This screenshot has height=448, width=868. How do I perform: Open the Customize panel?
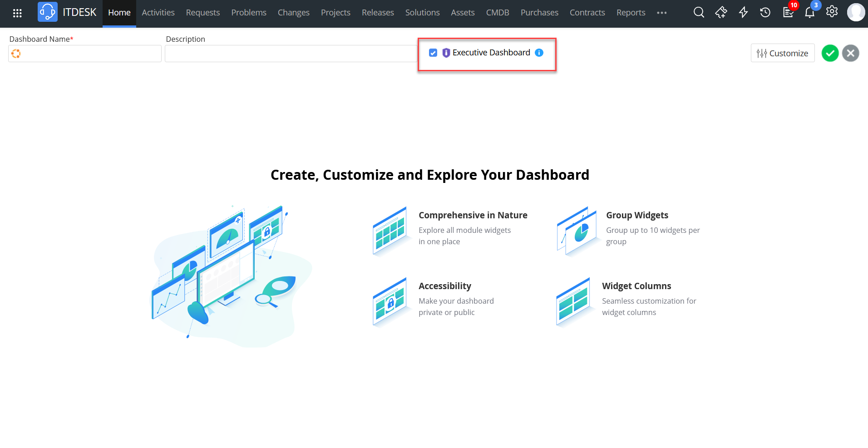(x=783, y=53)
